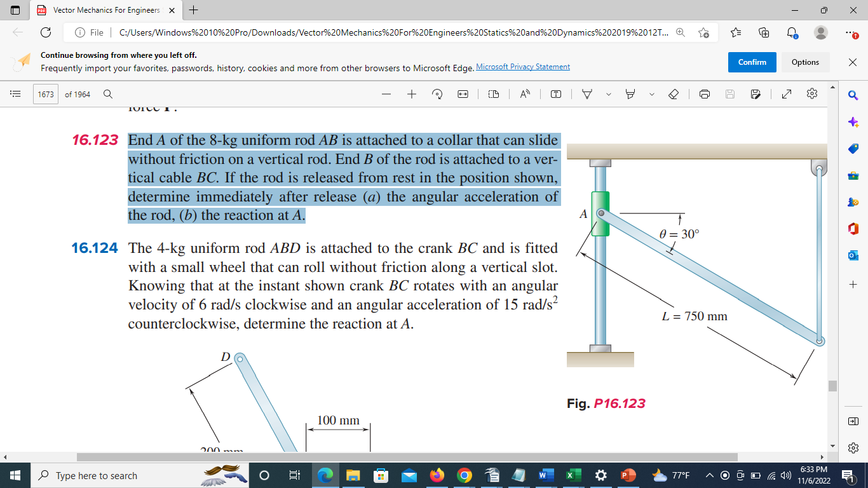Activate the Read aloud tool
868x488 pixels.
point(524,93)
